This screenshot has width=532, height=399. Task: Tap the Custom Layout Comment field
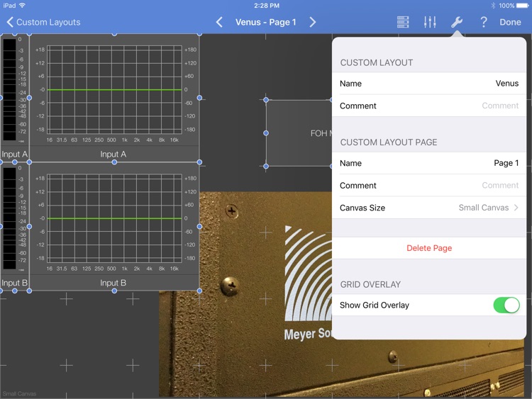(429, 106)
